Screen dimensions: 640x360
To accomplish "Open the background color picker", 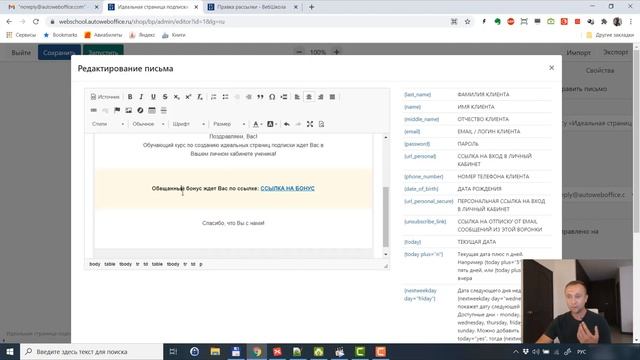I will 271,124.
